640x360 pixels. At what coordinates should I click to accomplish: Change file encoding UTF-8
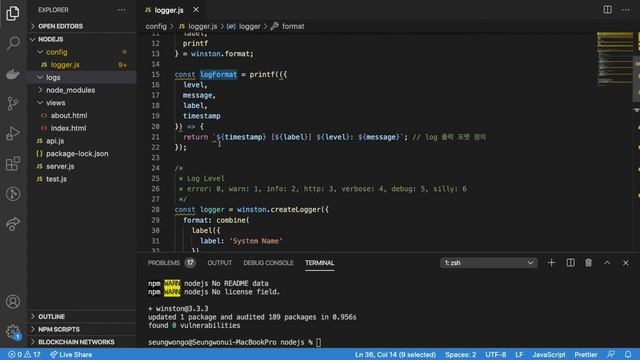(x=496, y=354)
